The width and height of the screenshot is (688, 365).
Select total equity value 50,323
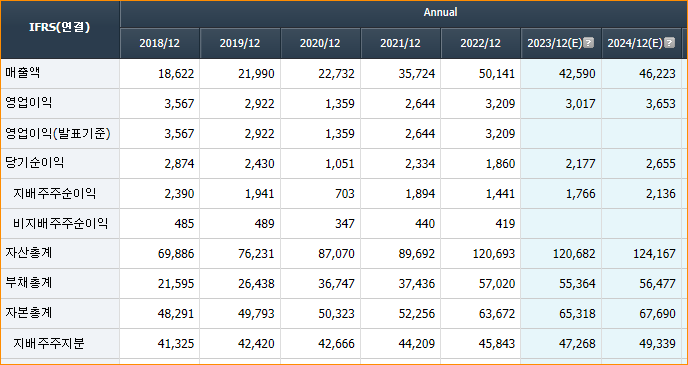(337, 313)
